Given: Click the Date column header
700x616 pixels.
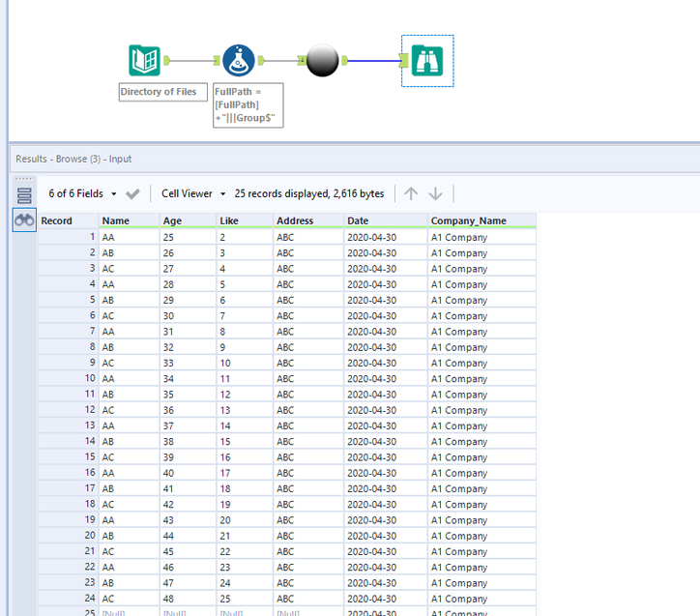Looking at the screenshot, I should 358,220.
